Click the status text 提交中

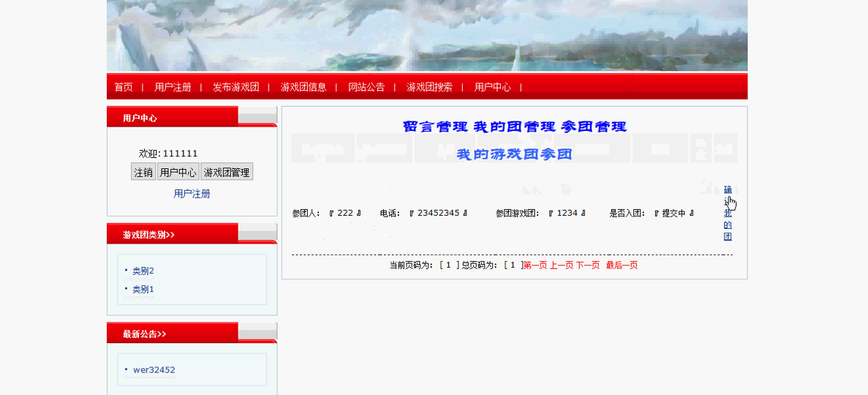point(673,213)
